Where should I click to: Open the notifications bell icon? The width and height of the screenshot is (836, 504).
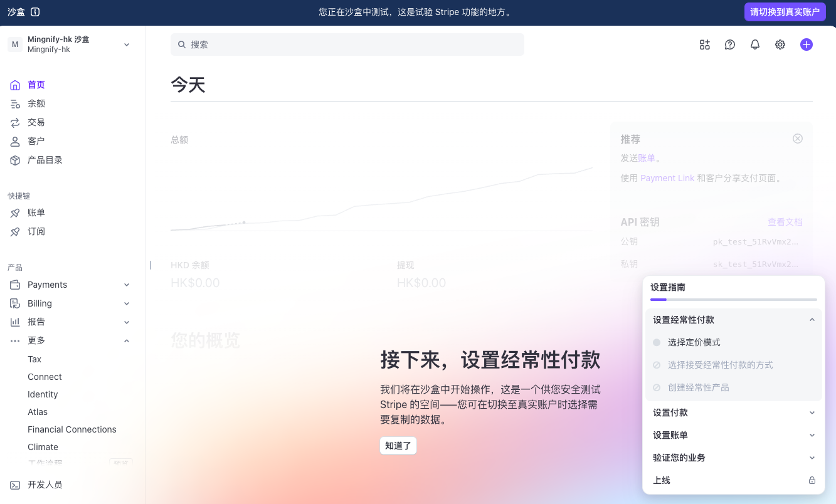pyautogui.click(x=754, y=45)
